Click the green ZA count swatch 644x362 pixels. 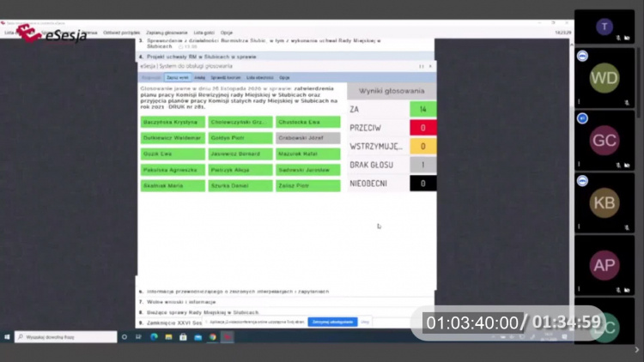[x=422, y=110]
